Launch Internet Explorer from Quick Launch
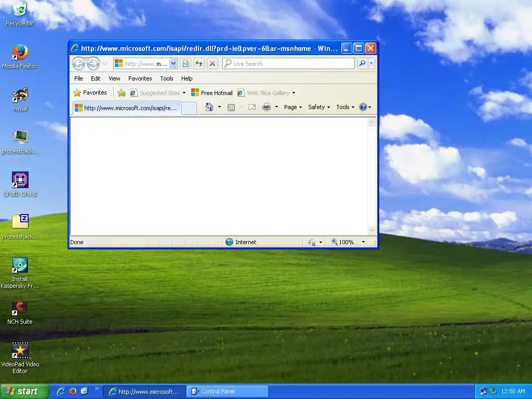532x399 pixels. 61,391
